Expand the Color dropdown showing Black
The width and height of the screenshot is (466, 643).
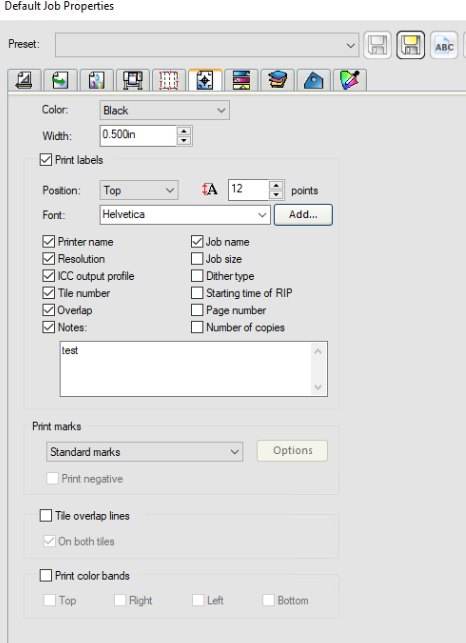click(x=164, y=110)
